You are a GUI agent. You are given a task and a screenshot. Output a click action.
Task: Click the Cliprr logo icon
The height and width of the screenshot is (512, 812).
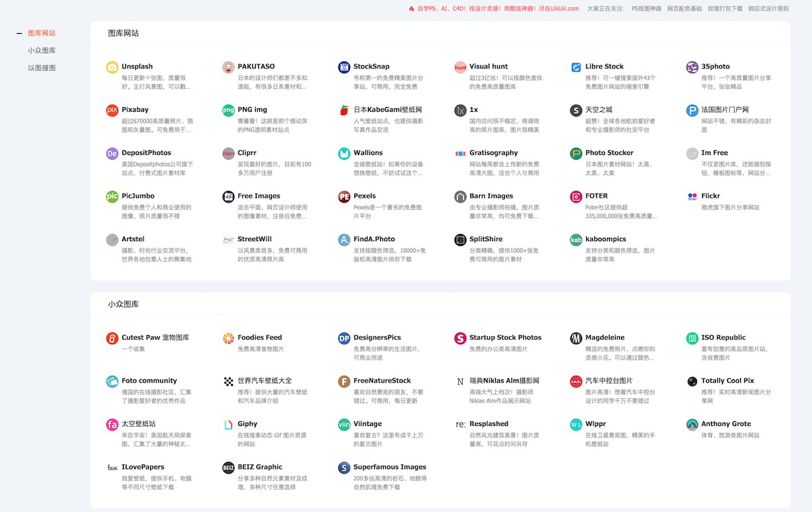pos(228,154)
